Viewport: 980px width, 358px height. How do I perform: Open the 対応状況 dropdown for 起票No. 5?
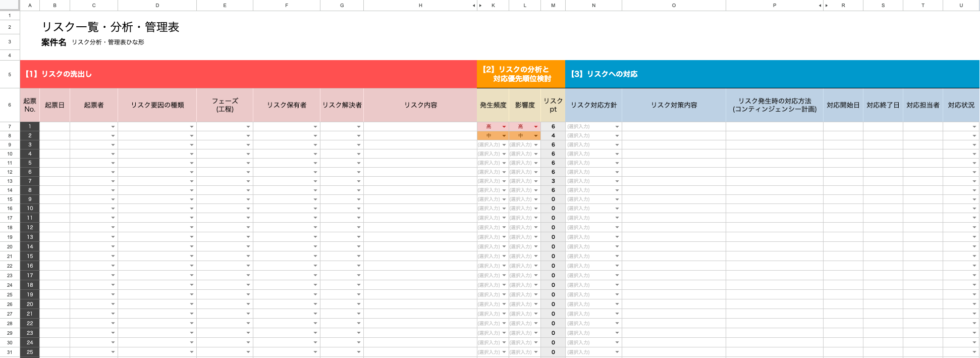(974, 163)
